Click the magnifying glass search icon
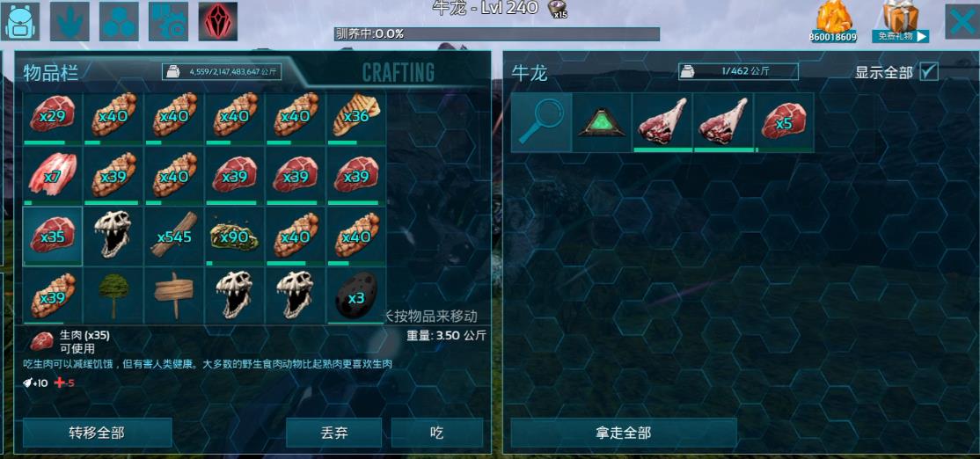The image size is (980, 459). (x=541, y=122)
